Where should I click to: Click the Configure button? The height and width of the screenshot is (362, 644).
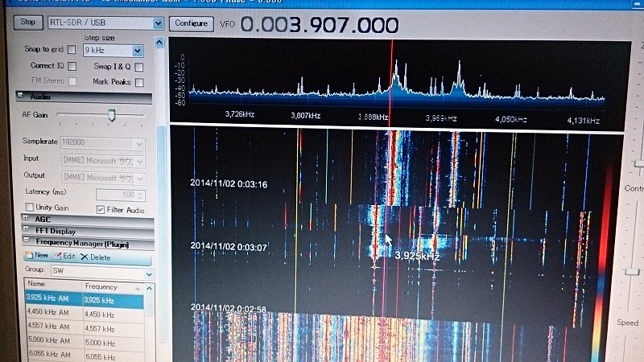tap(192, 23)
